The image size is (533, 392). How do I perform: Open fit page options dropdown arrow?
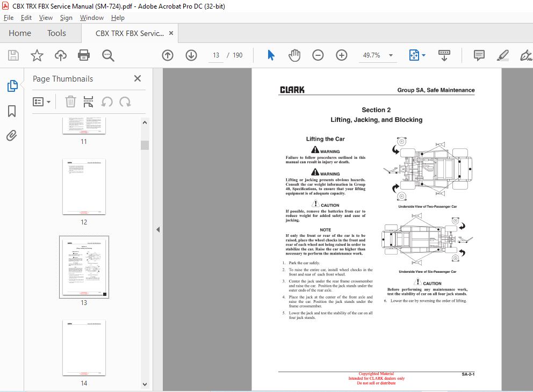pos(423,55)
